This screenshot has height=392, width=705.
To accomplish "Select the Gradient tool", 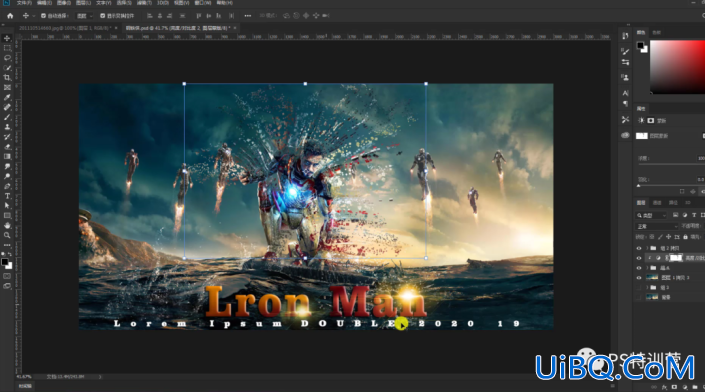I will 7,156.
